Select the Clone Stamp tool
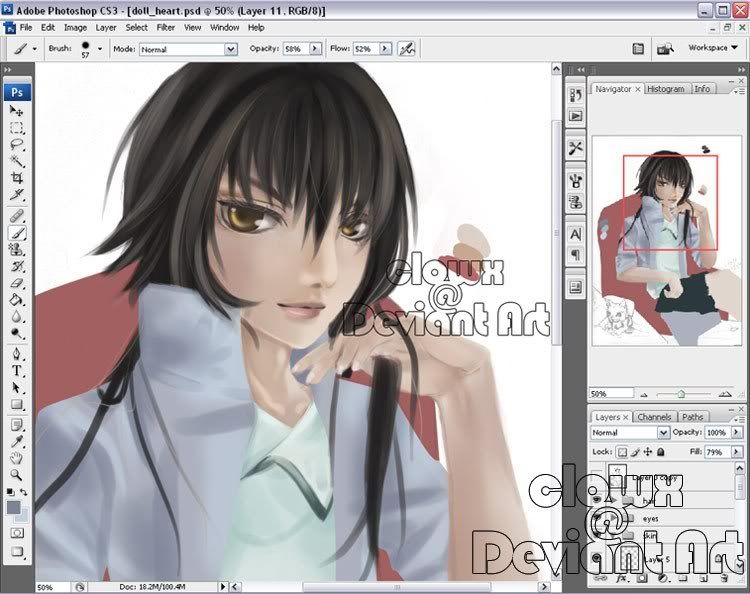This screenshot has height=594, width=750. 17,250
